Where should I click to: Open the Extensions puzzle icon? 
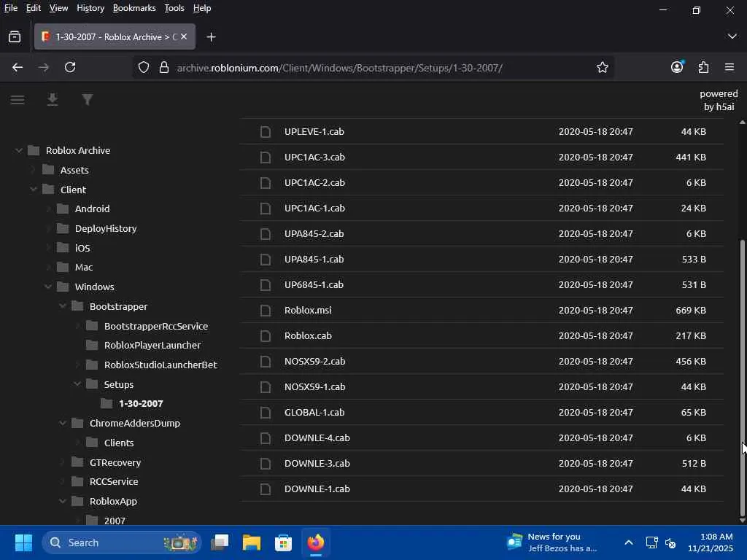pos(703,67)
